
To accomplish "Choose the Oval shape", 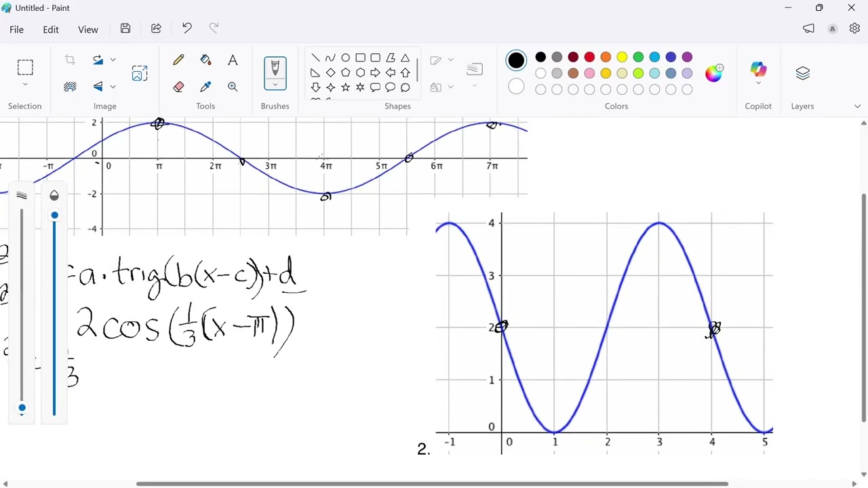I will [x=345, y=58].
